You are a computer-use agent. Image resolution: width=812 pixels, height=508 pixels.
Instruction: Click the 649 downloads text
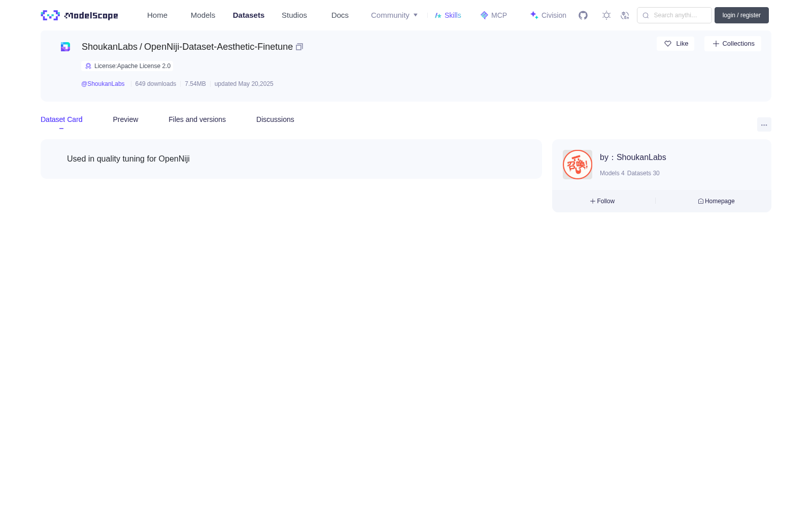pos(156,84)
